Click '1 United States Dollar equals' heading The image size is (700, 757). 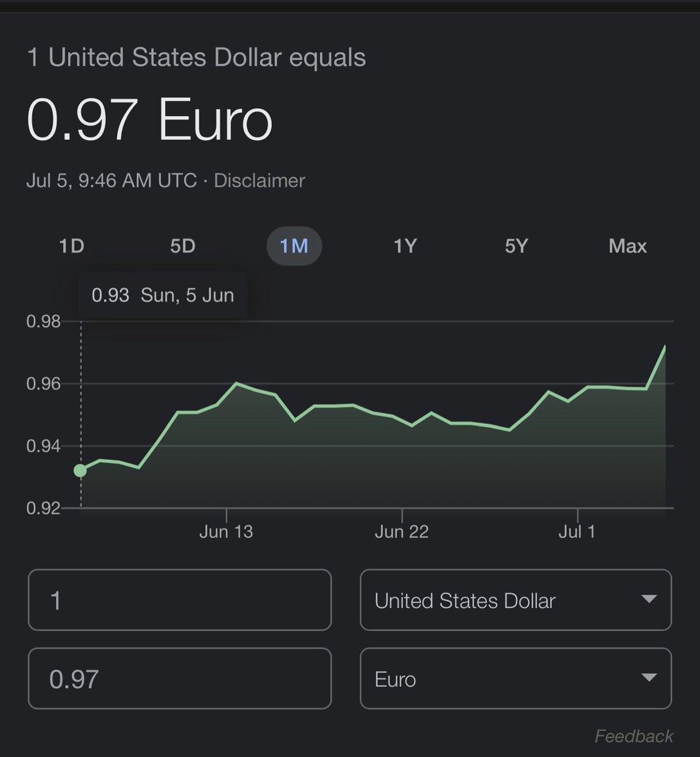click(196, 57)
